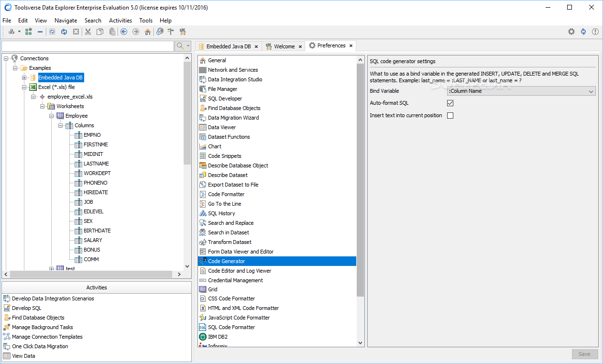Select the SQL Developer preference icon
The image size is (603, 364).
(203, 99)
